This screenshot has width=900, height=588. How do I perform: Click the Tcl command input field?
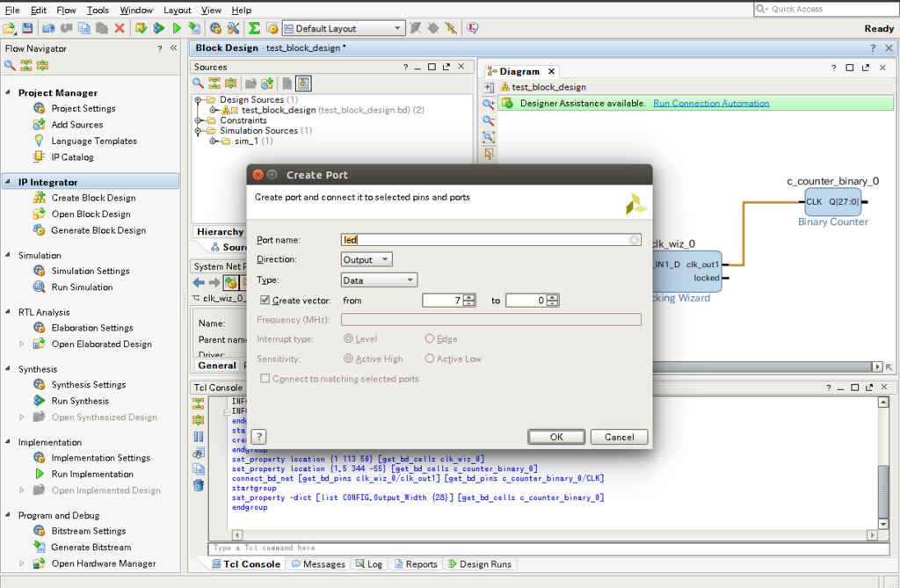548,548
